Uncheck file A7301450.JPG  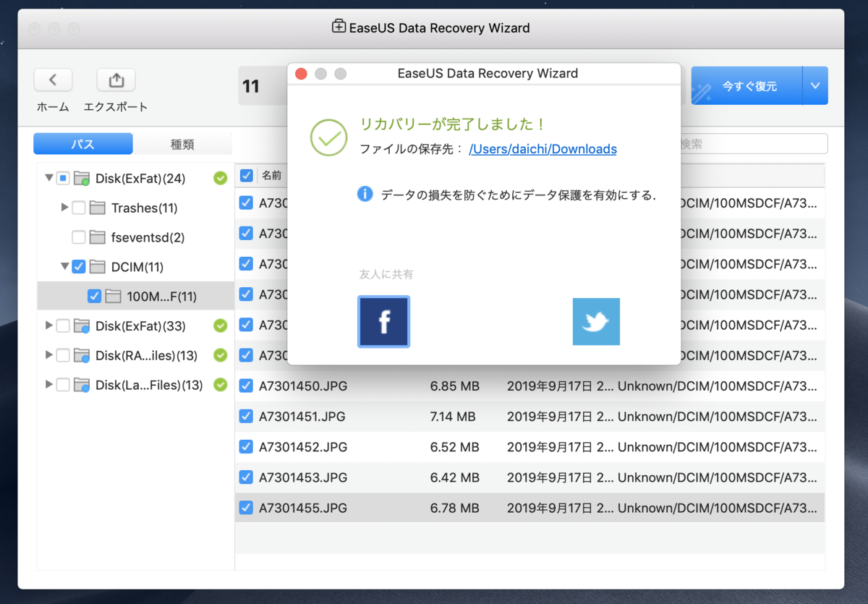coord(246,386)
